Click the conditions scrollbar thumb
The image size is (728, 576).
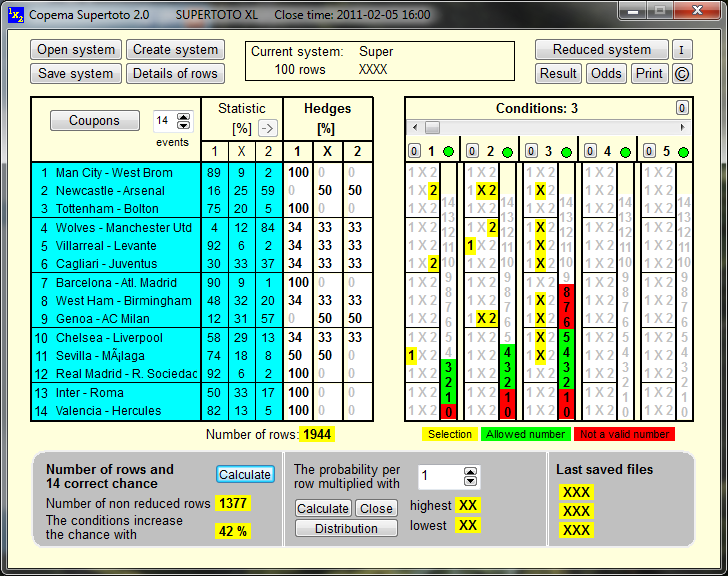(433, 127)
